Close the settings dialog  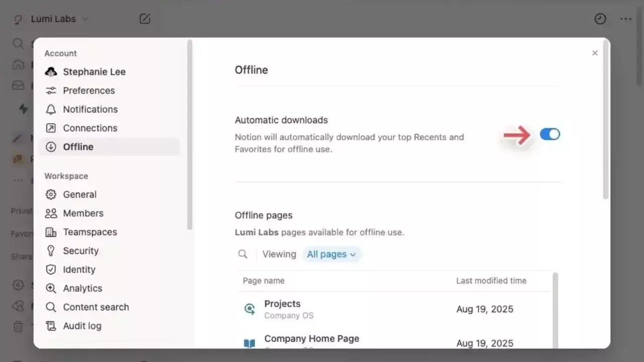tap(595, 53)
